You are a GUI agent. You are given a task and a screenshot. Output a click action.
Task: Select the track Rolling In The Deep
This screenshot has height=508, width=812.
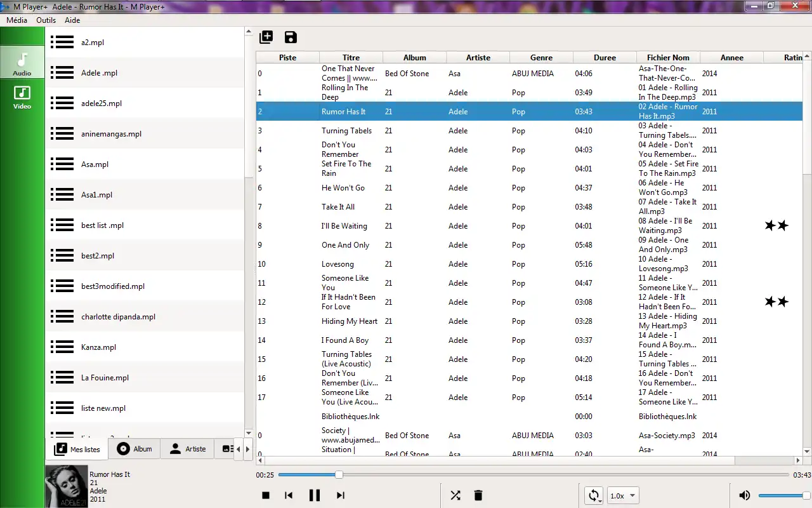click(x=529, y=92)
